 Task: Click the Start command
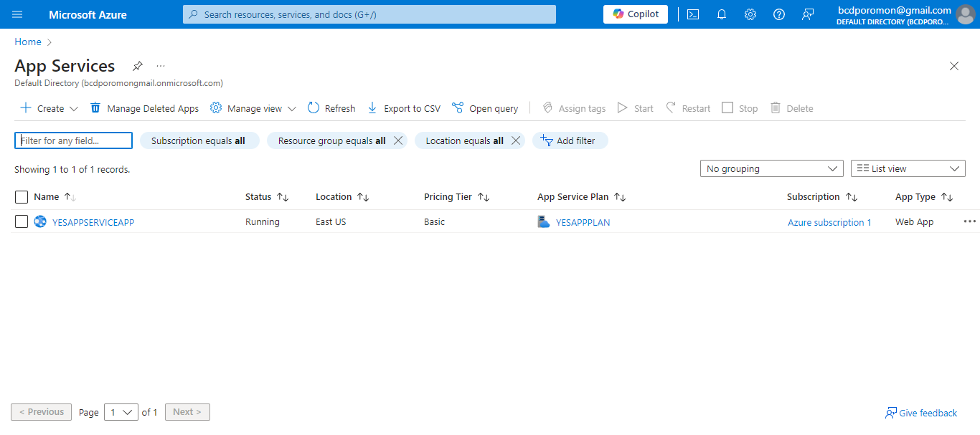[635, 108]
